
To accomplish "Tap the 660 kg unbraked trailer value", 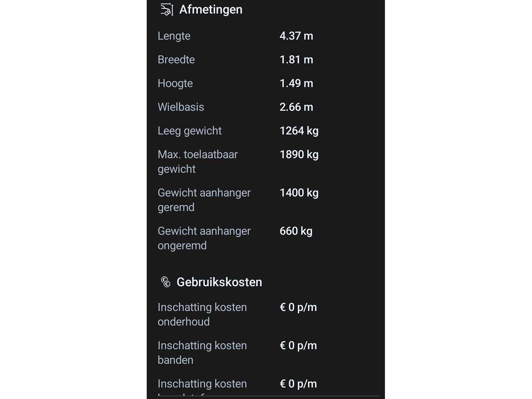I will 296,231.
